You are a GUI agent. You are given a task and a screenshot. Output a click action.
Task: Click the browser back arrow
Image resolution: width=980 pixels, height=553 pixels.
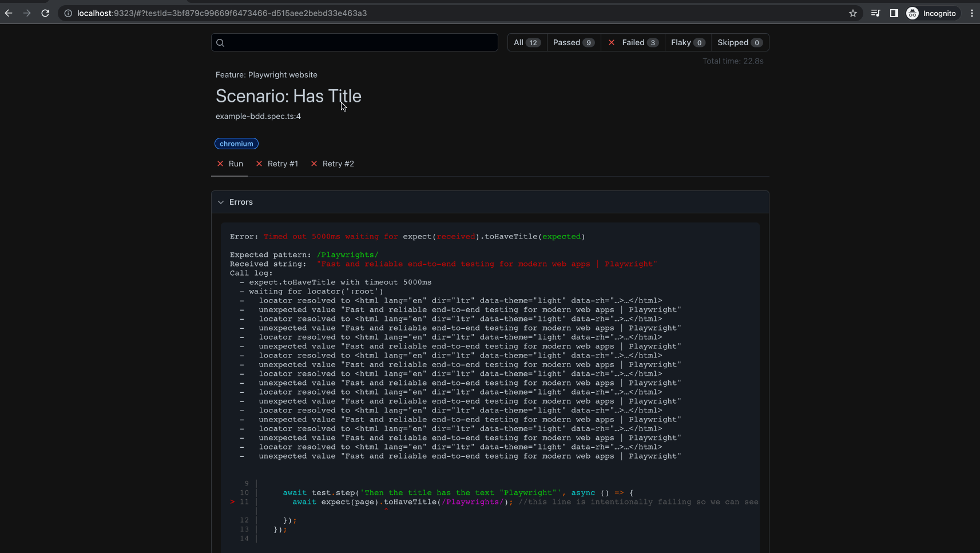click(9, 13)
